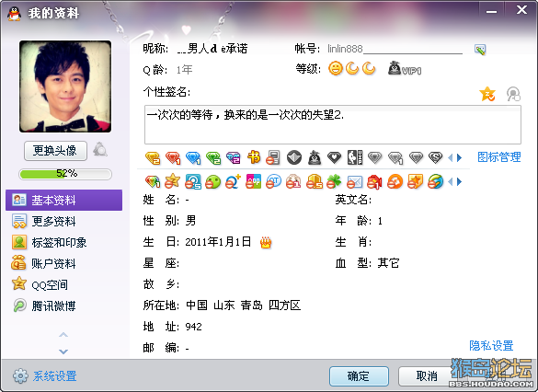Click the sidebar up chevron

point(63,335)
